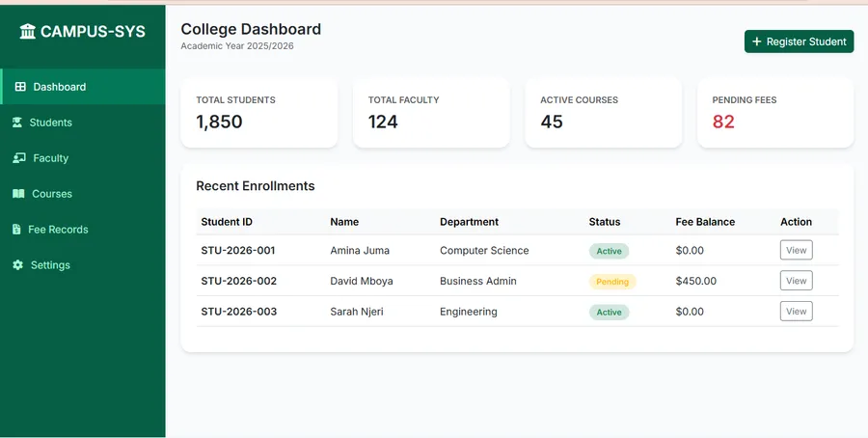The height and width of the screenshot is (438, 868).
Task: Click the Dashboard grid icon in sidebar
Action: pos(20,87)
